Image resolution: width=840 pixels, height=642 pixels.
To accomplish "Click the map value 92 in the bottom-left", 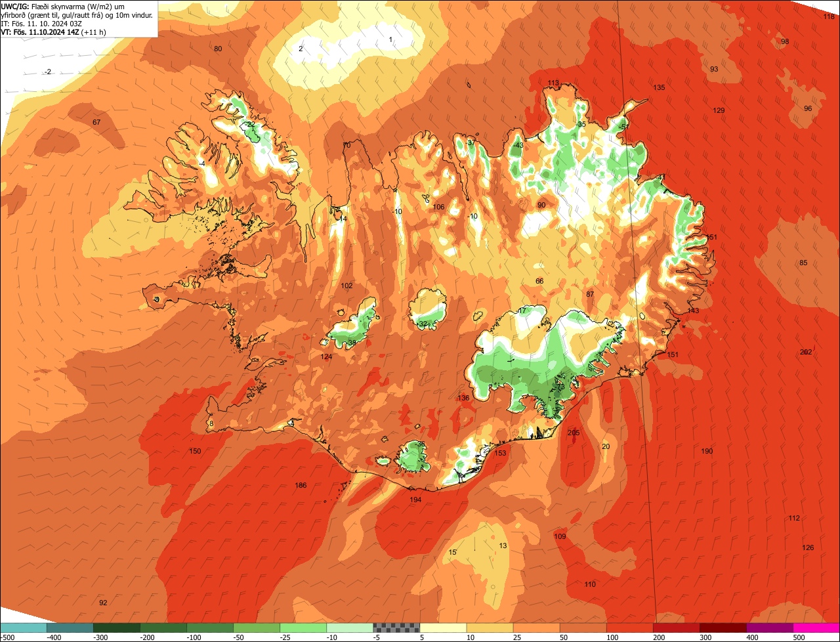I will pyautogui.click(x=103, y=603).
